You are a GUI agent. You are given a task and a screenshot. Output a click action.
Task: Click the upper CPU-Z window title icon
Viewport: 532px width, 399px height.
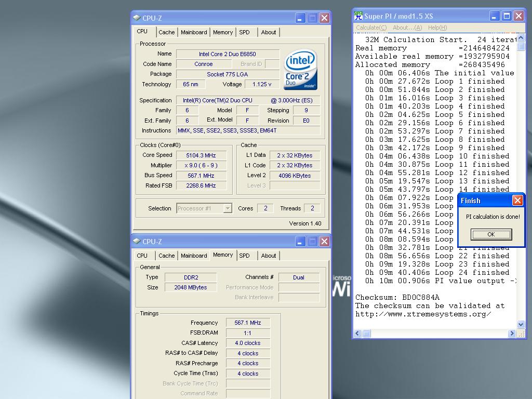tap(137, 18)
